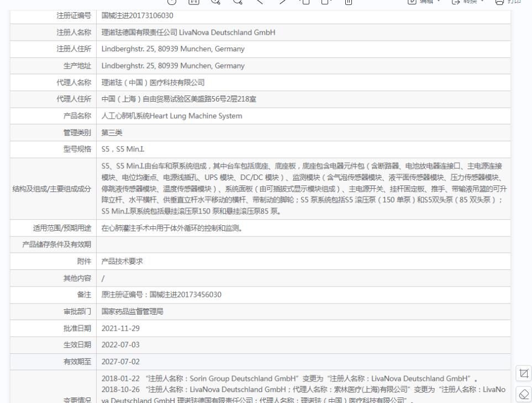The height and width of the screenshot is (403, 532).
Task: Click the 1:1 actual size icon
Action: coord(194,2)
